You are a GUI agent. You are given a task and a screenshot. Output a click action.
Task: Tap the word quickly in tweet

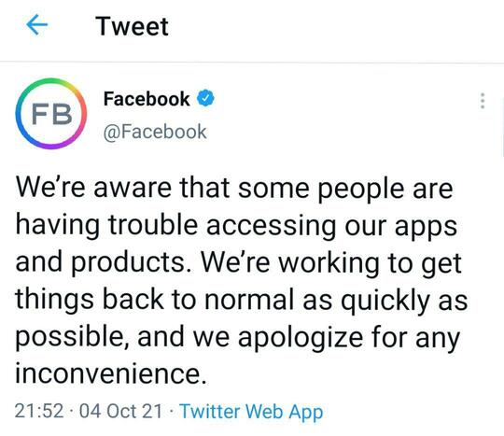pyautogui.click(x=385, y=302)
